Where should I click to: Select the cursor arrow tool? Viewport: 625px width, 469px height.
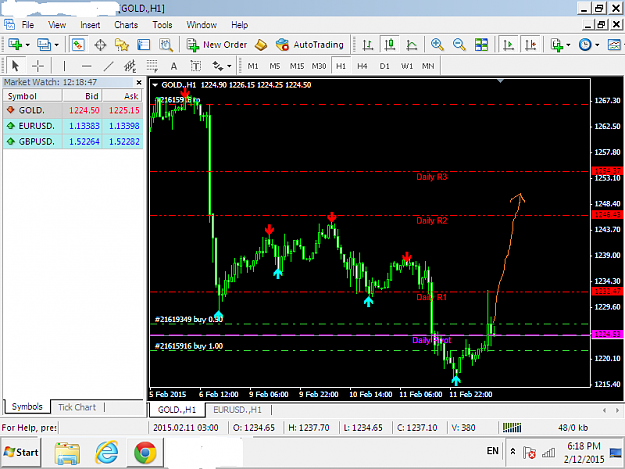[x=15, y=66]
